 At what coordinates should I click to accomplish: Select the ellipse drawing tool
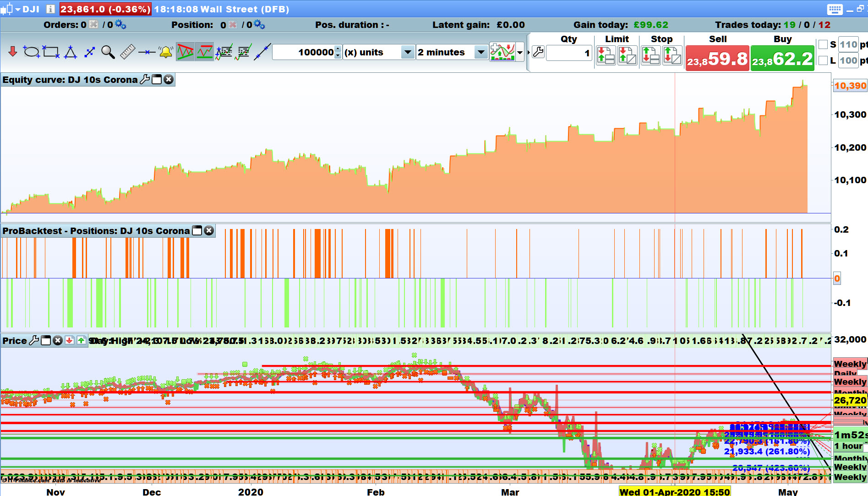pyautogui.click(x=32, y=52)
